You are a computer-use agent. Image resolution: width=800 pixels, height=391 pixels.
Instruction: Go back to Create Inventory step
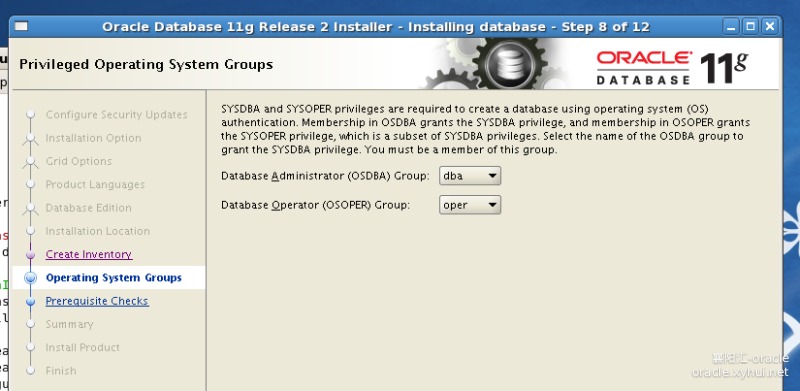89,254
